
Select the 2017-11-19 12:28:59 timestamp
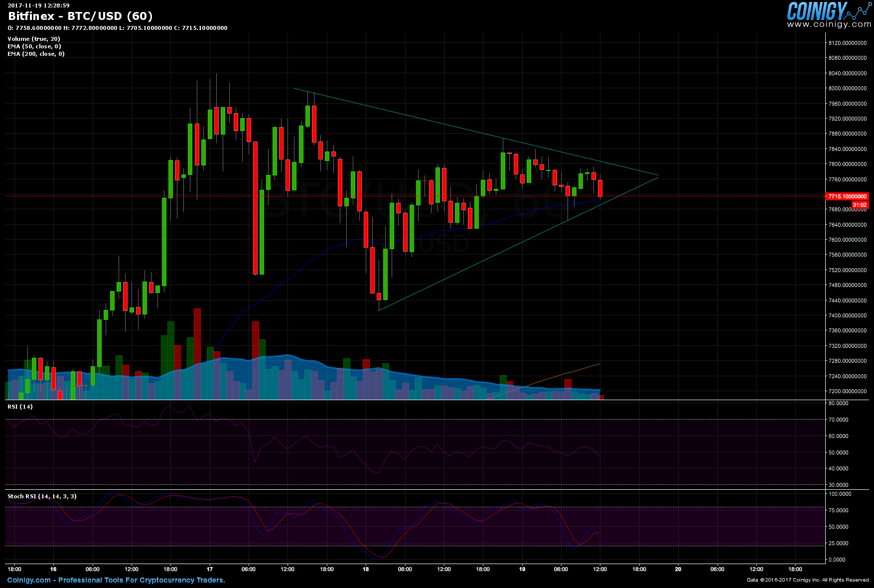38,5
